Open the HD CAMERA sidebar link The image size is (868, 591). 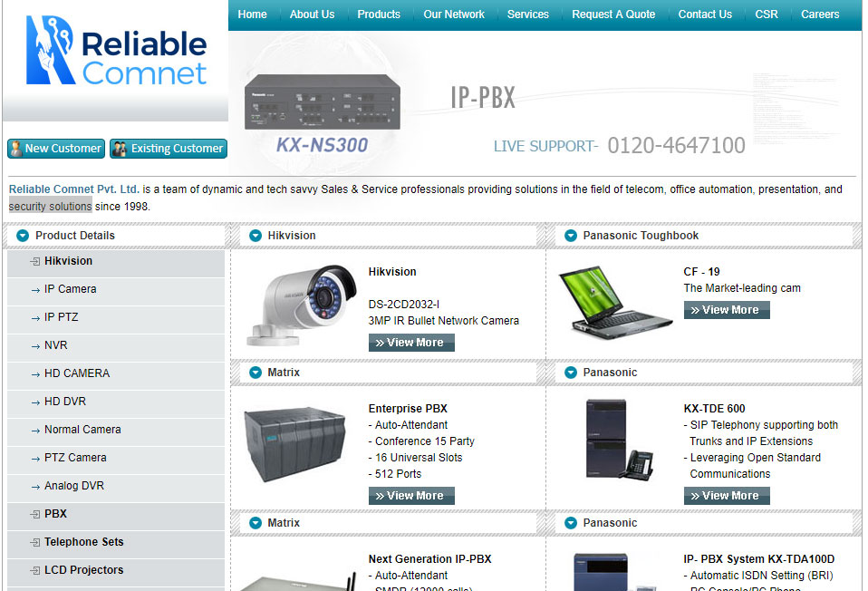77,373
